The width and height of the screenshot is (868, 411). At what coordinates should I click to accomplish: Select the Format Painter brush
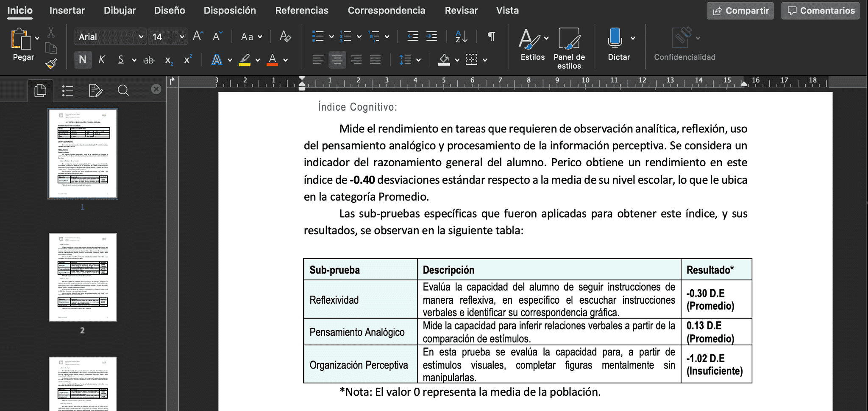coord(50,63)
